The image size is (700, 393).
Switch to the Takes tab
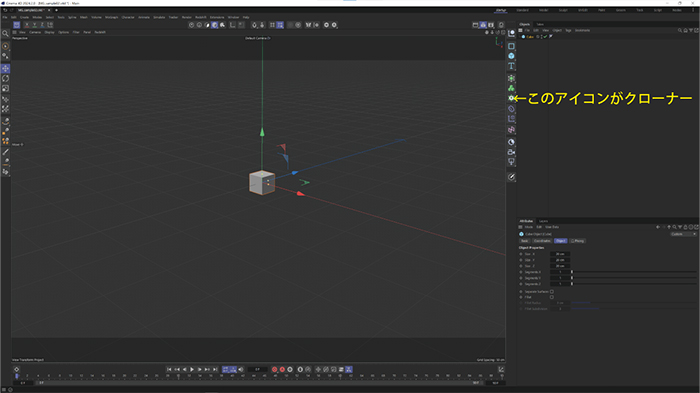[540, 25]
